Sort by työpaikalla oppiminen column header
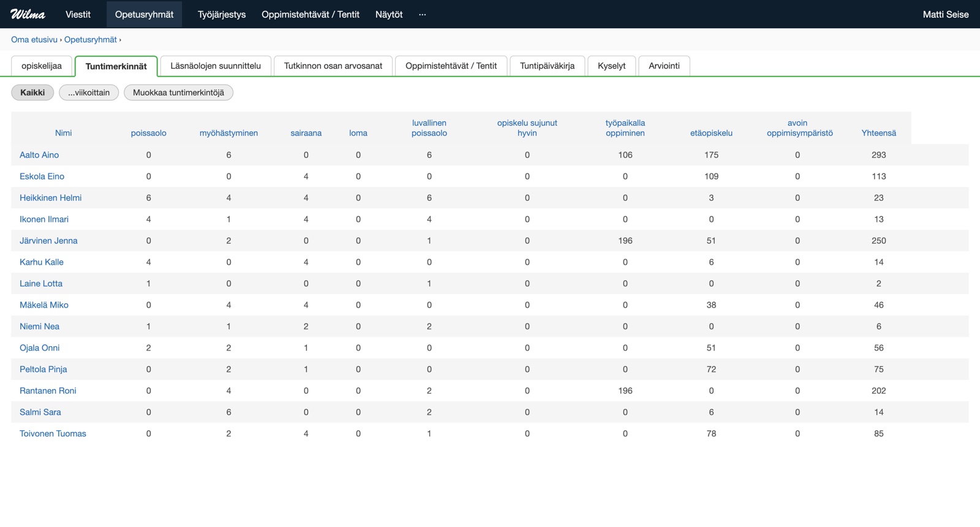Image resolution: width=980 pixels, height=527 pixels. click(625, 128)
